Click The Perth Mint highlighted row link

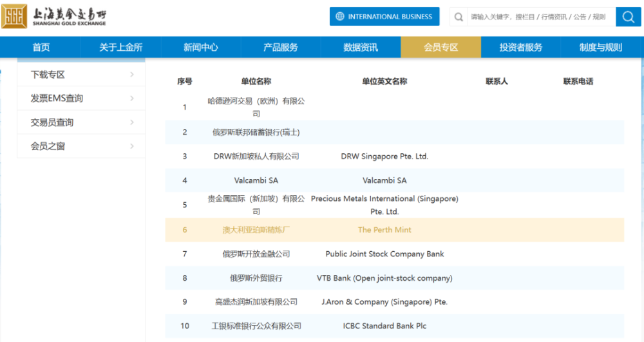pos(384,230)
